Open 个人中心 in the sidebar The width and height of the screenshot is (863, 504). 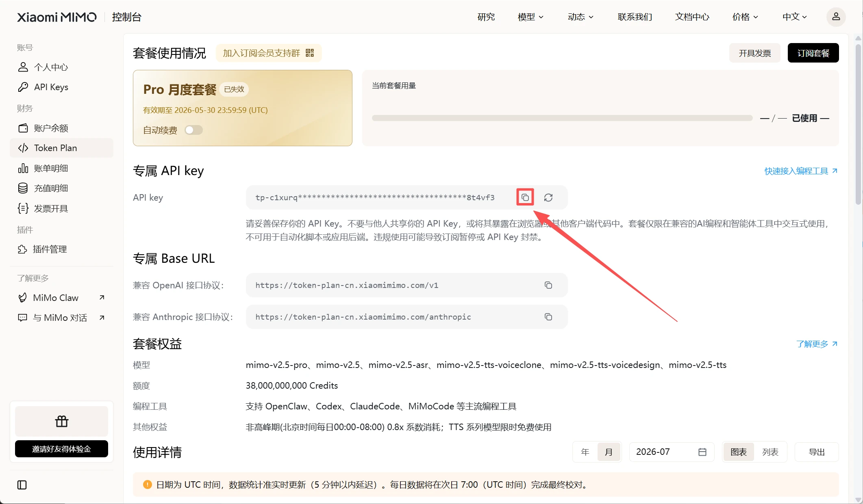click(61, 67)
